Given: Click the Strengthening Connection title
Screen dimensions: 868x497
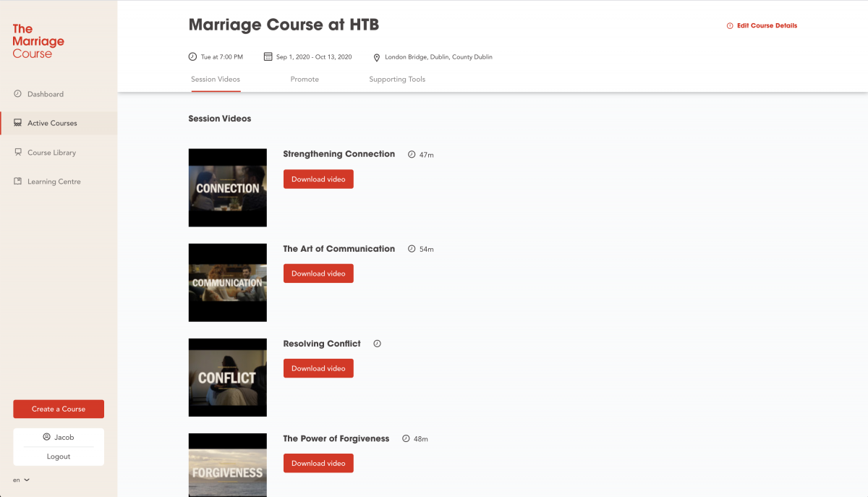Looking at the screenshot, I should point(339,154).
